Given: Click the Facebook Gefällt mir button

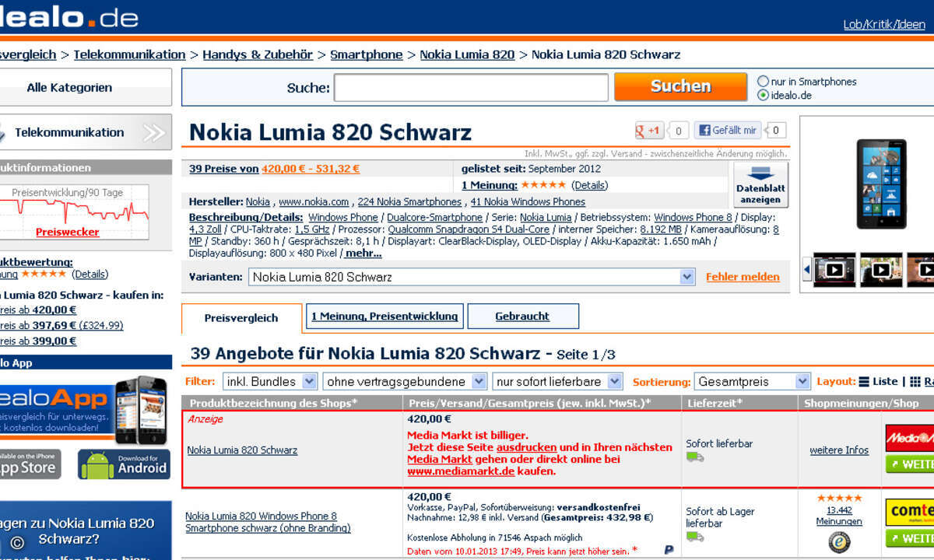Looking at the screenshot, I should click(x=727, y=131).
